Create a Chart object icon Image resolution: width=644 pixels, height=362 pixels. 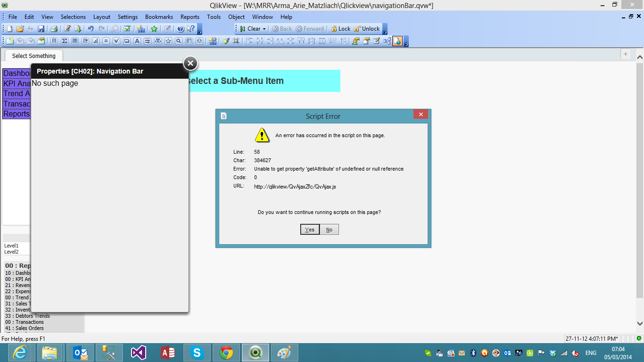pyautogui.click(x=96, y=41)
